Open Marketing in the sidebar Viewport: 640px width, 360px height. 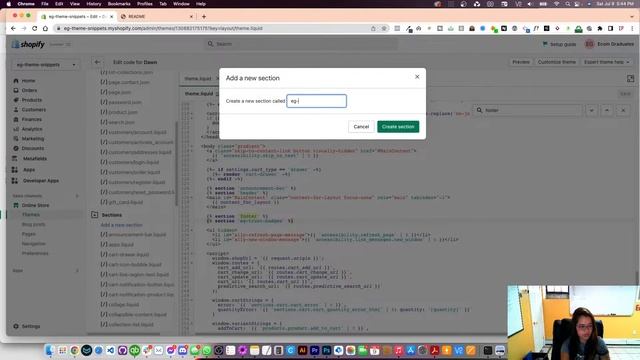click(x=33, y=139)
